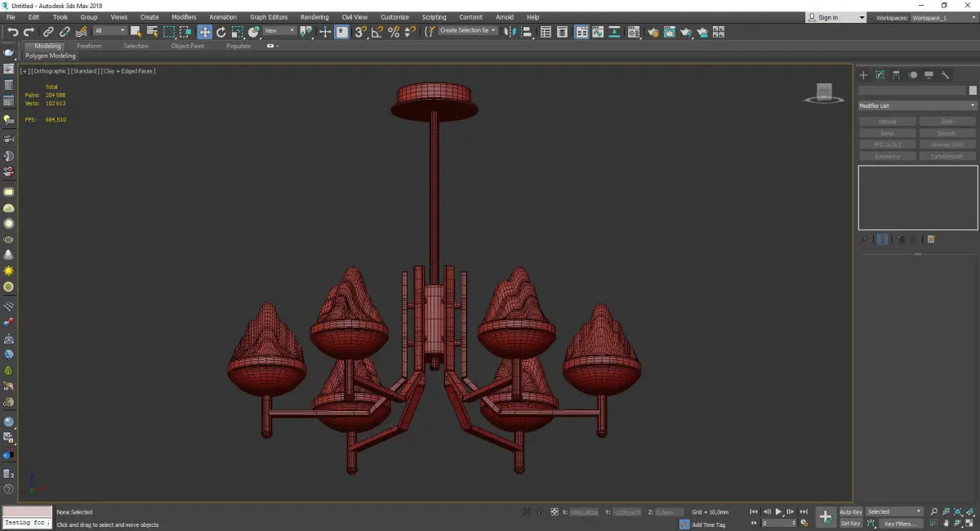Click the X coordinate field

584,512
